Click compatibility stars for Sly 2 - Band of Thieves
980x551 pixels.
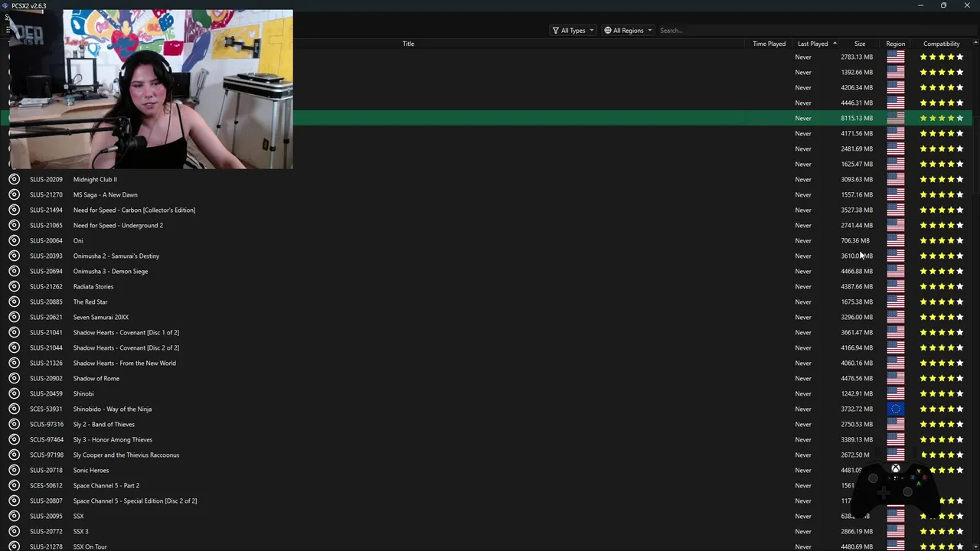pyautogui.click(x=941, y=424)
